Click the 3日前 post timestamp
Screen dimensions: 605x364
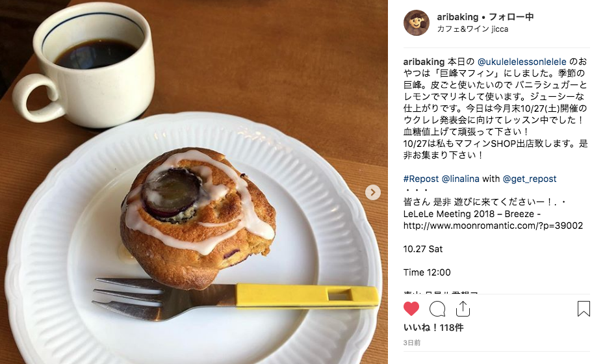[x=412, y=343]
